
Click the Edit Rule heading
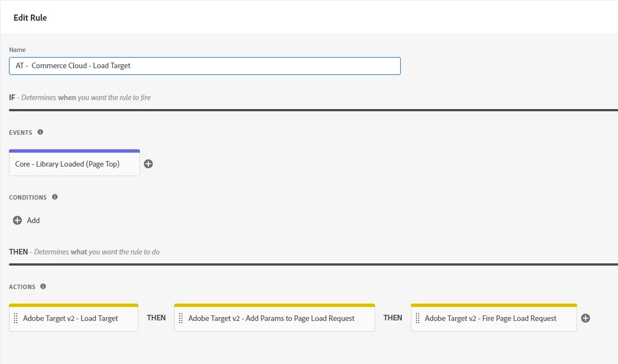30,18
